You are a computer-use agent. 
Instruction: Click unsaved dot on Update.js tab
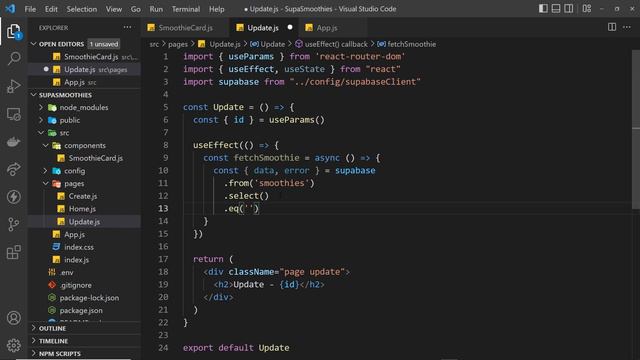click(x=290, y=27)
